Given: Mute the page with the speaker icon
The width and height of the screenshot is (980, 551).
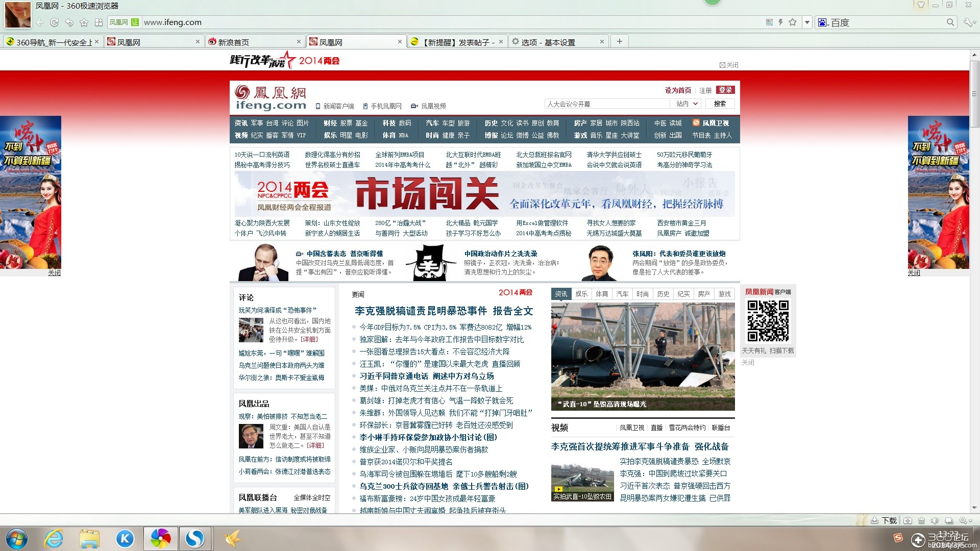Looking at the screenshot, I should pos(935,520).
